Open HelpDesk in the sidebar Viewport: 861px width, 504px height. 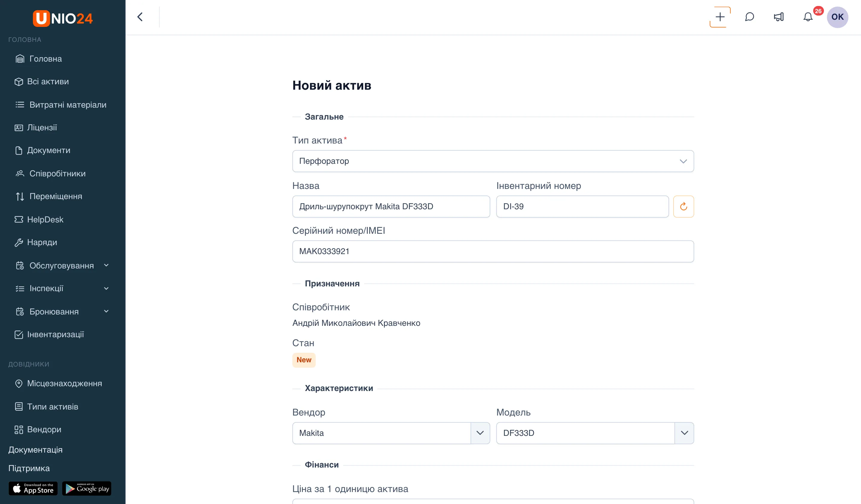click(39, 219)
